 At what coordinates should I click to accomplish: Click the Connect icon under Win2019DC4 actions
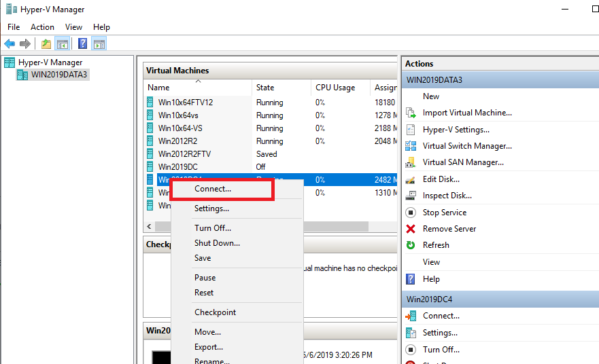point(411,316)
